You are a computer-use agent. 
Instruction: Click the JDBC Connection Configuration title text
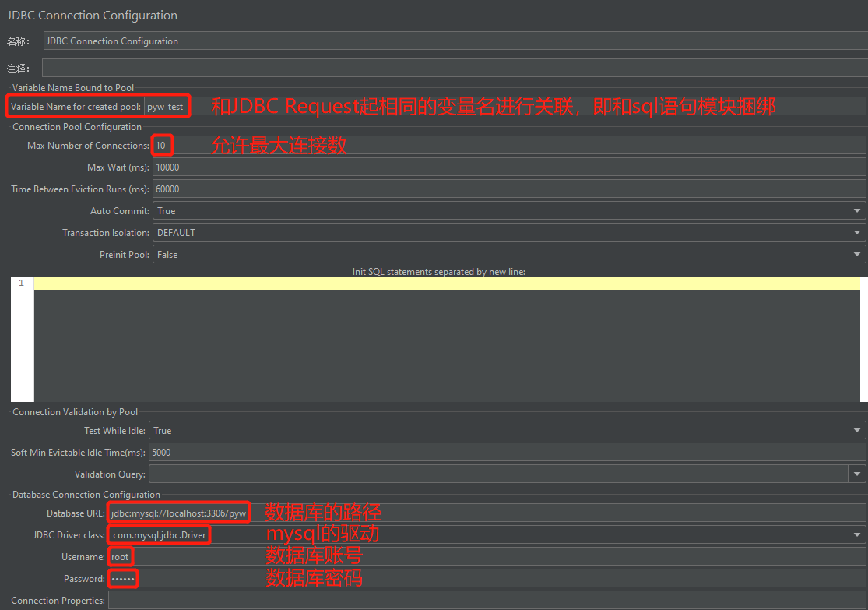[92, 16]
